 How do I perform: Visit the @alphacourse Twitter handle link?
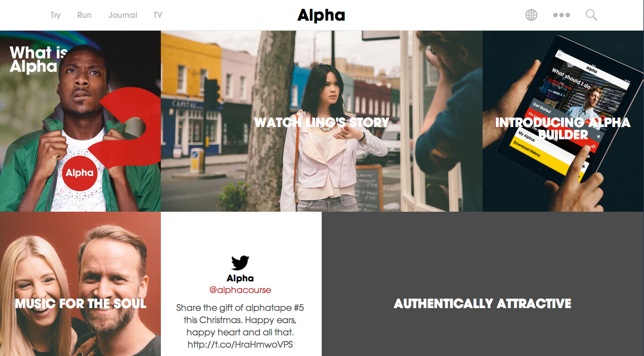[x=240, y=290]
